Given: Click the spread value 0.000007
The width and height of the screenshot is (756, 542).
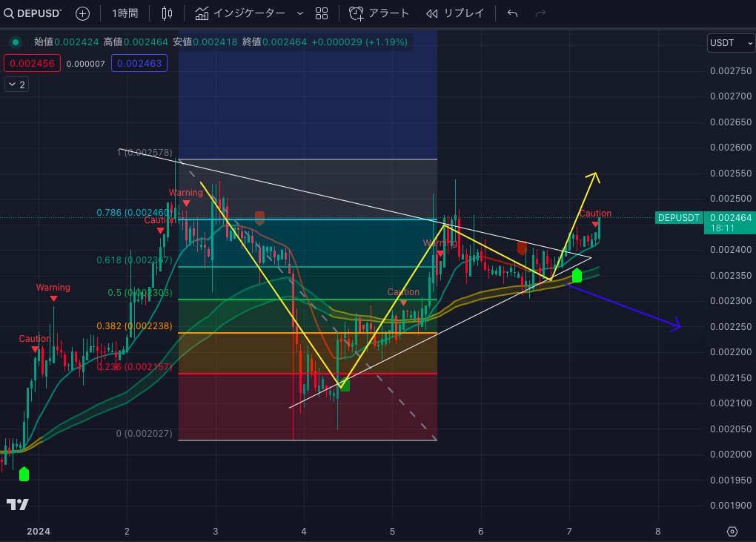Looking at the screenshot, I should pyautogui.click(x=85, y=64).
